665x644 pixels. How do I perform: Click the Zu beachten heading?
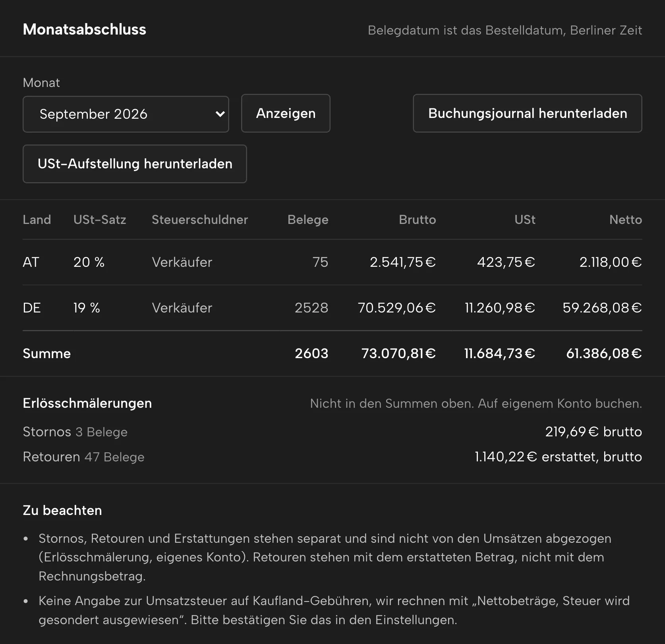[x=62, y=510]
